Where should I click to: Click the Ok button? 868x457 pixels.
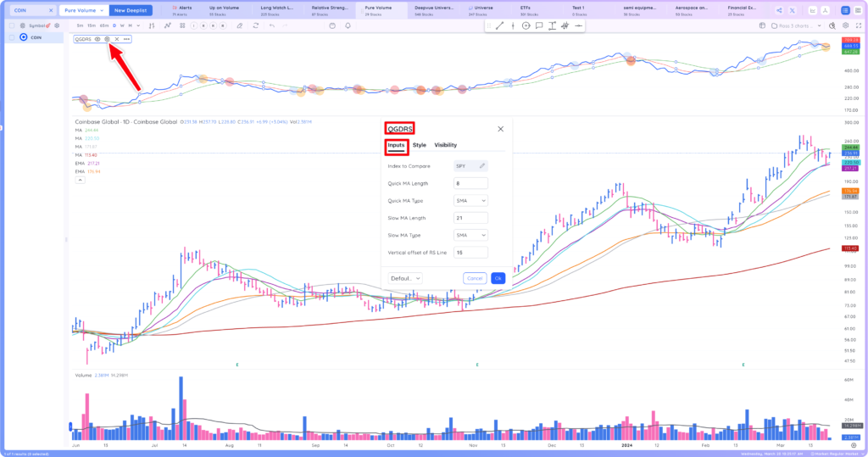(x=498, y=278)
